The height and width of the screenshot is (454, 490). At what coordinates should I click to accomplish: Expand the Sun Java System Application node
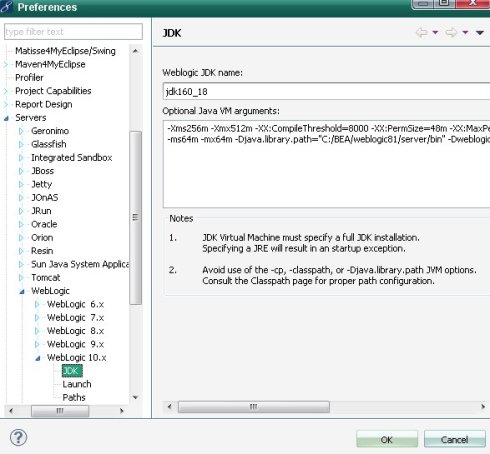coord(21,264)
